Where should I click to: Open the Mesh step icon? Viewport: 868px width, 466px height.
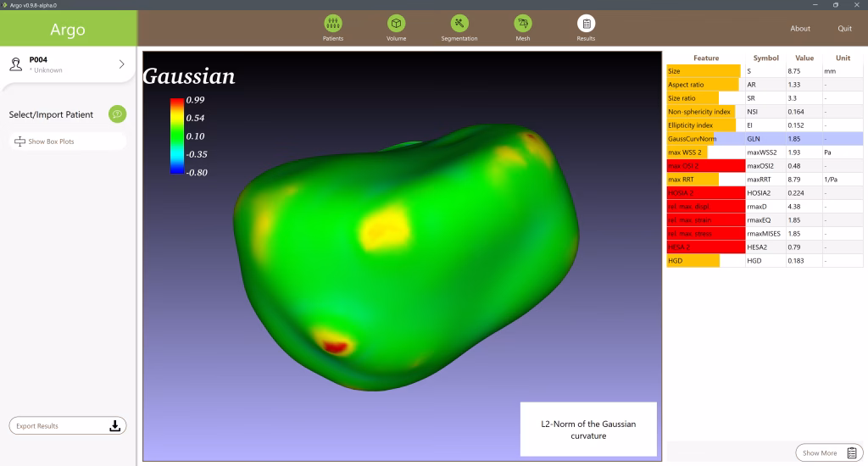523,24
